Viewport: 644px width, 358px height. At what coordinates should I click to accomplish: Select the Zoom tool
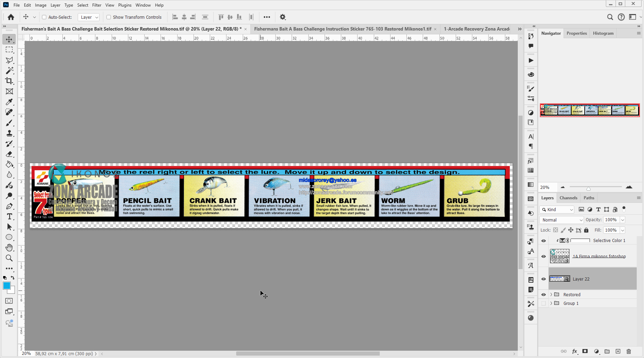(9, 258)
